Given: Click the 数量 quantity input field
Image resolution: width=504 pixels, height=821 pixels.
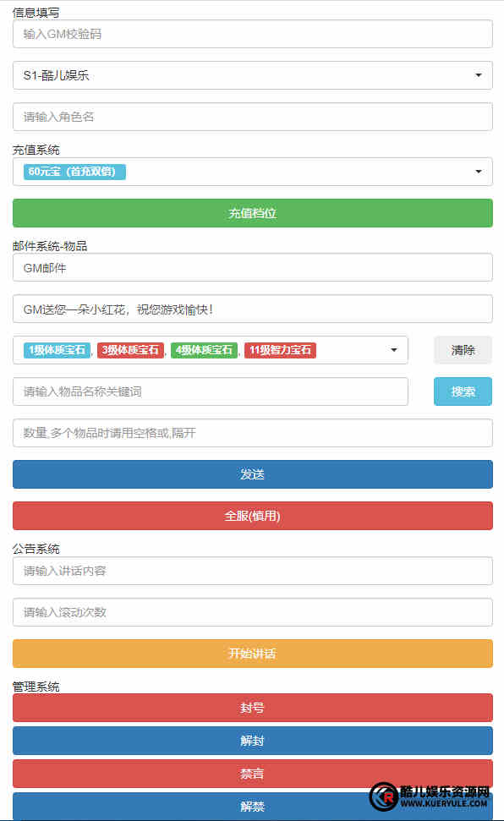Looking at the screenshot, I should pyautogui.click(x=252, y=433).
